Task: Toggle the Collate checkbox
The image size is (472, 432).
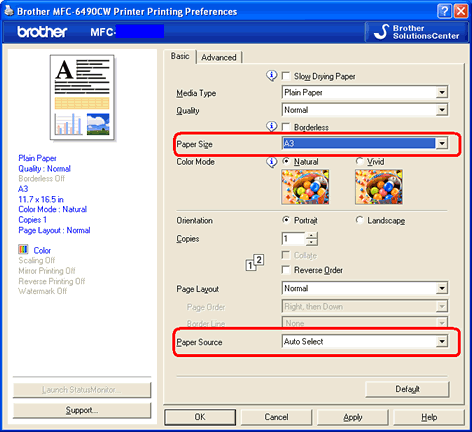Action: coord(286,255)
